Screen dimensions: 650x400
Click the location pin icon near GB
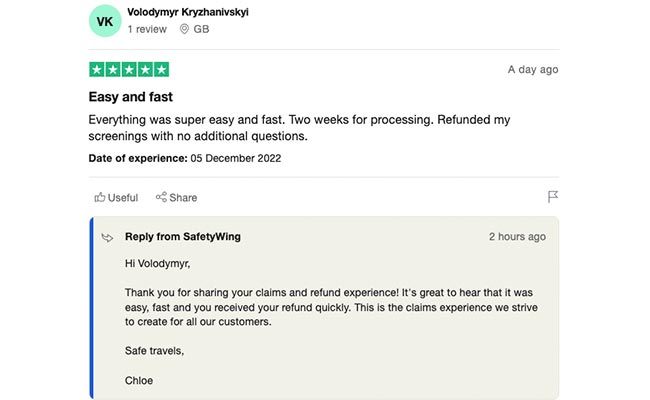coord(184,29)
